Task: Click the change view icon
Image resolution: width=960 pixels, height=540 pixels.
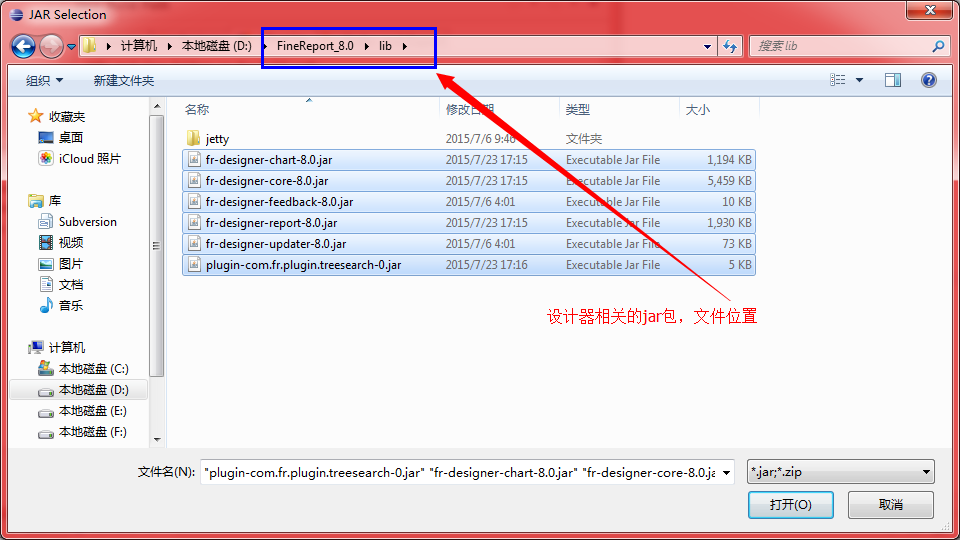Action: pos(838,80)
